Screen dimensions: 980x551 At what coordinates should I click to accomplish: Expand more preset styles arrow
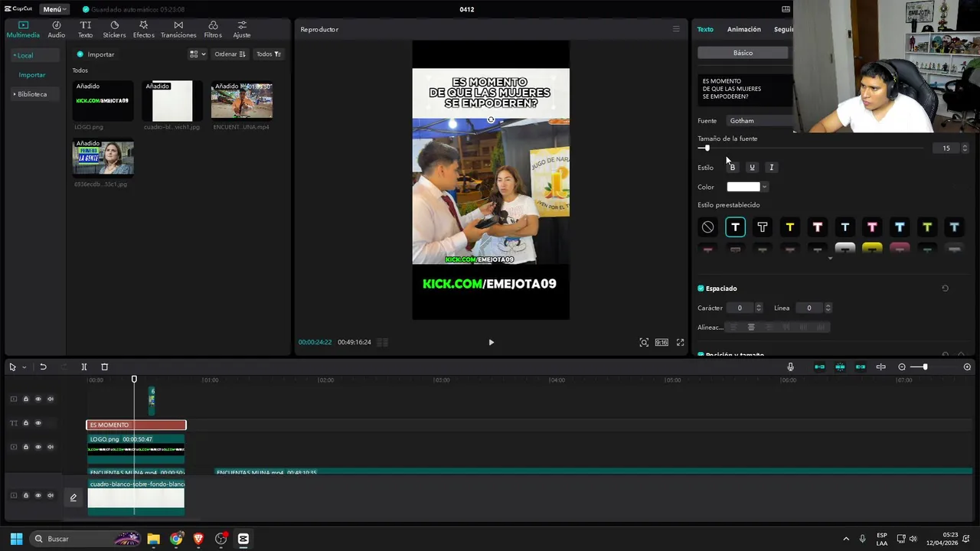(x=830, y=259)
